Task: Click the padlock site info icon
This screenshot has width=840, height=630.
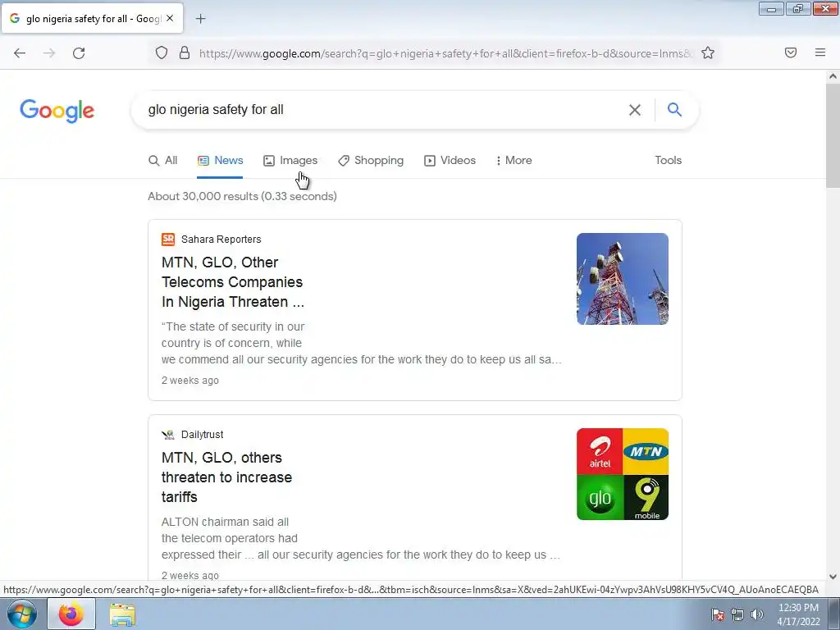Action: 185,53
